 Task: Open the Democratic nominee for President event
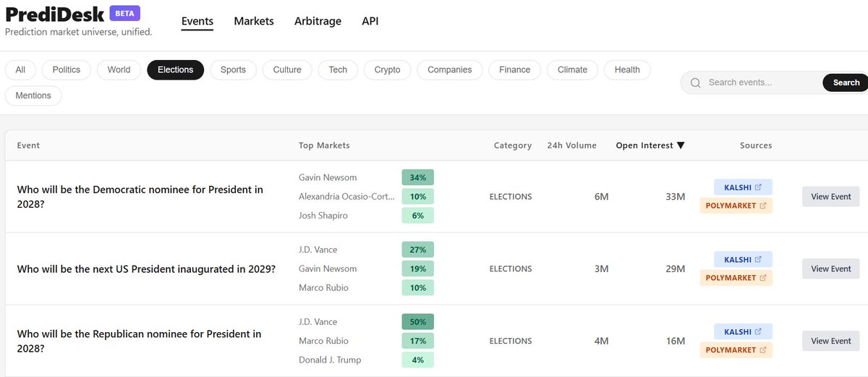tap(140, 196)
